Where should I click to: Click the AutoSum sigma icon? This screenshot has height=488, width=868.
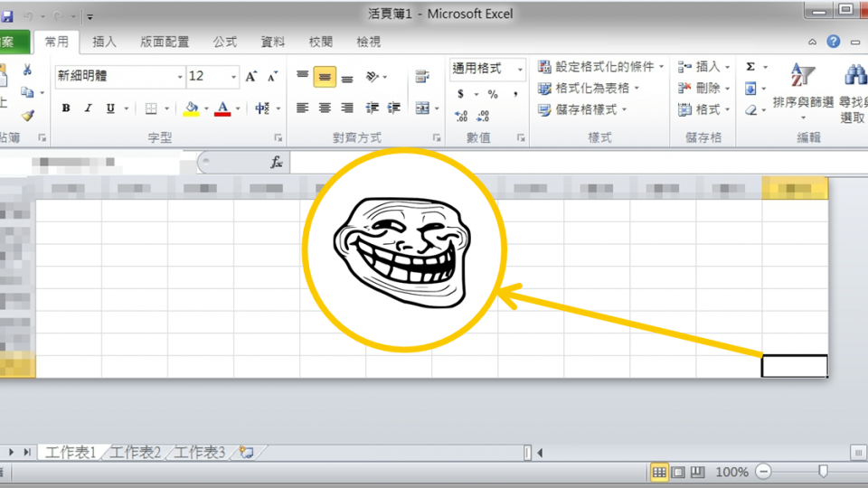pos(750,67)
